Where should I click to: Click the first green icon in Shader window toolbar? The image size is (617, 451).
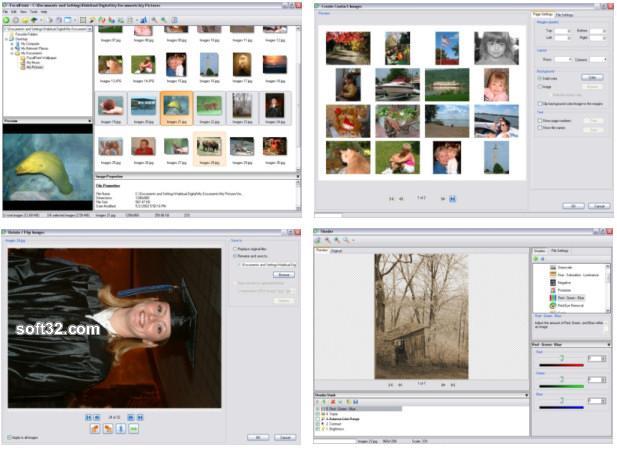tap(318, 240)
